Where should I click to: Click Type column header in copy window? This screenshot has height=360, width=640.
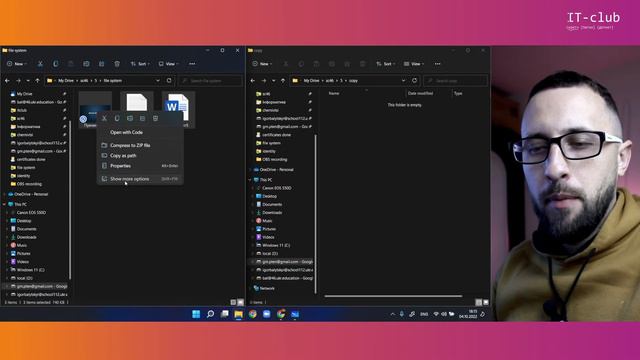(x=458, y=93)
